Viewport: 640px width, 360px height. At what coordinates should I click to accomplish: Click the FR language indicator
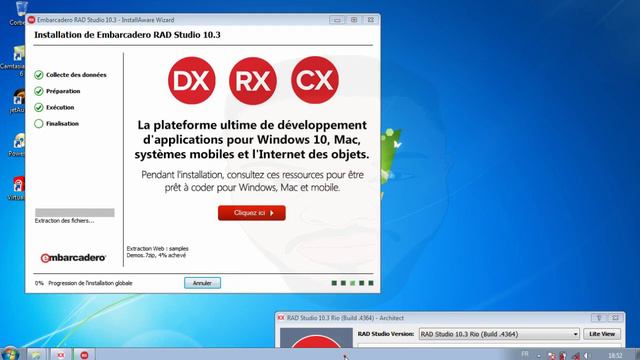525,354
